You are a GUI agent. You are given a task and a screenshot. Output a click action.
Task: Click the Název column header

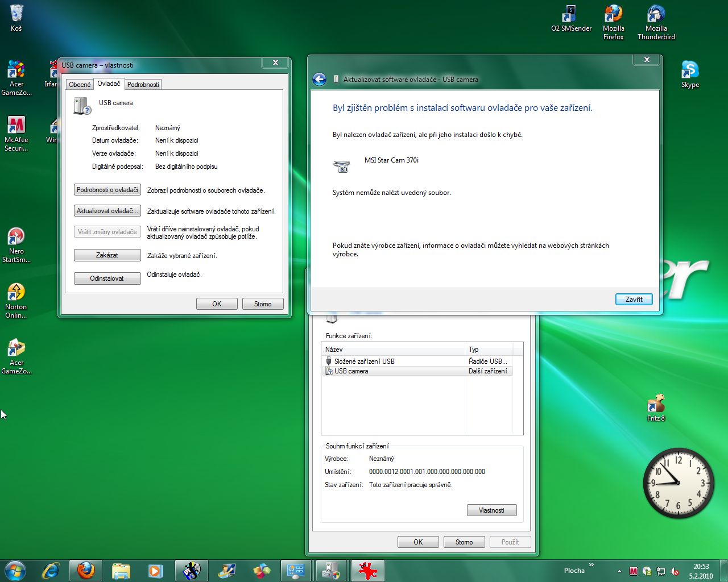[392, 350]
